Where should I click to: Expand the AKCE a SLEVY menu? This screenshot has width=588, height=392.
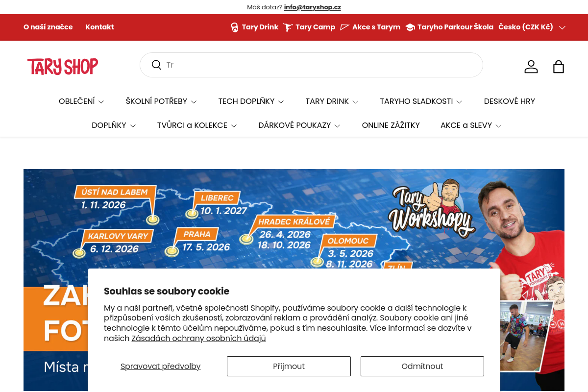(x=471, y=125)
